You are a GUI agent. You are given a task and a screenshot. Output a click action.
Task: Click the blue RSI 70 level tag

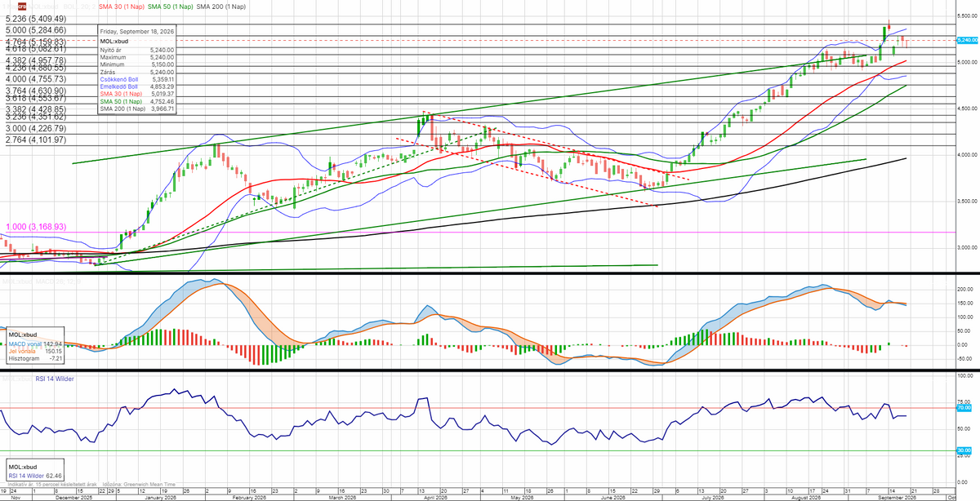(x=963, y=407)
